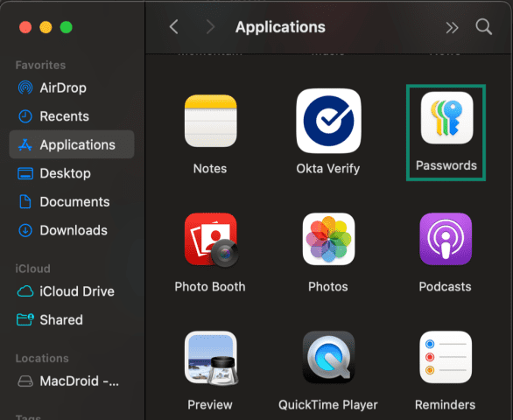Click the Passwords label text
This screenshot has height=420, width=513.
pos(446,165)
